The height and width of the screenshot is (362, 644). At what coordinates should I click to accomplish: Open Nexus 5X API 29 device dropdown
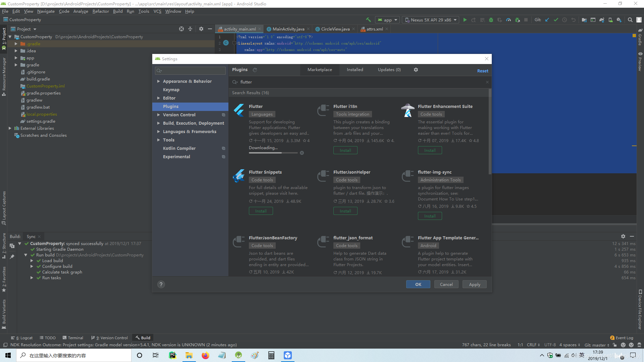(430, 20)
